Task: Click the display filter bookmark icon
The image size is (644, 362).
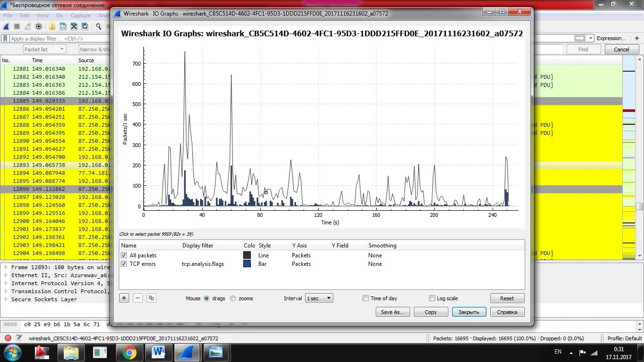Action: (6, 39)
